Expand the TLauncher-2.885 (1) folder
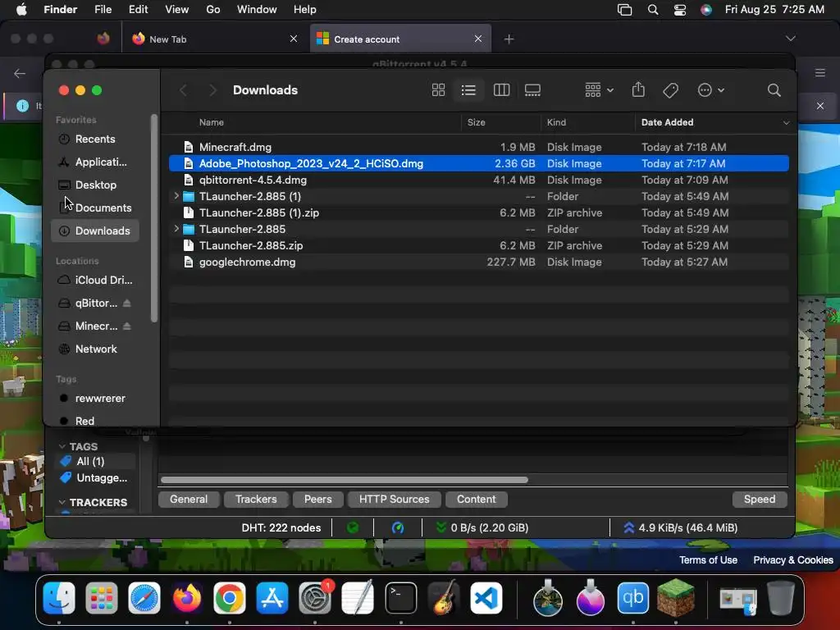This screenshot has width=840, height=630. click(x=176, y=196)
